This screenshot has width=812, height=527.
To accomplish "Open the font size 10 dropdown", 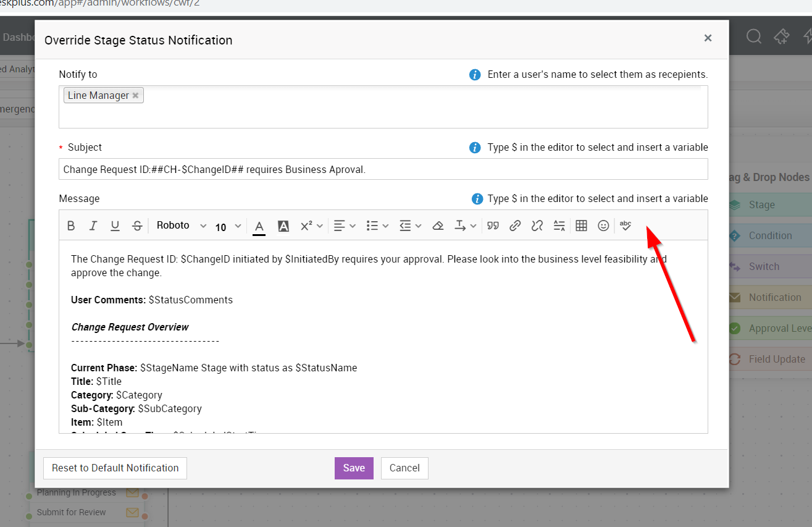I will pyautogui.click(x=228, y=227).
